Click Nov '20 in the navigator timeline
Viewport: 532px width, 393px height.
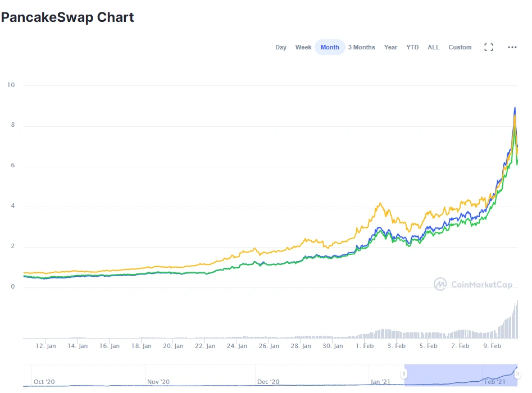pos(158,382)
